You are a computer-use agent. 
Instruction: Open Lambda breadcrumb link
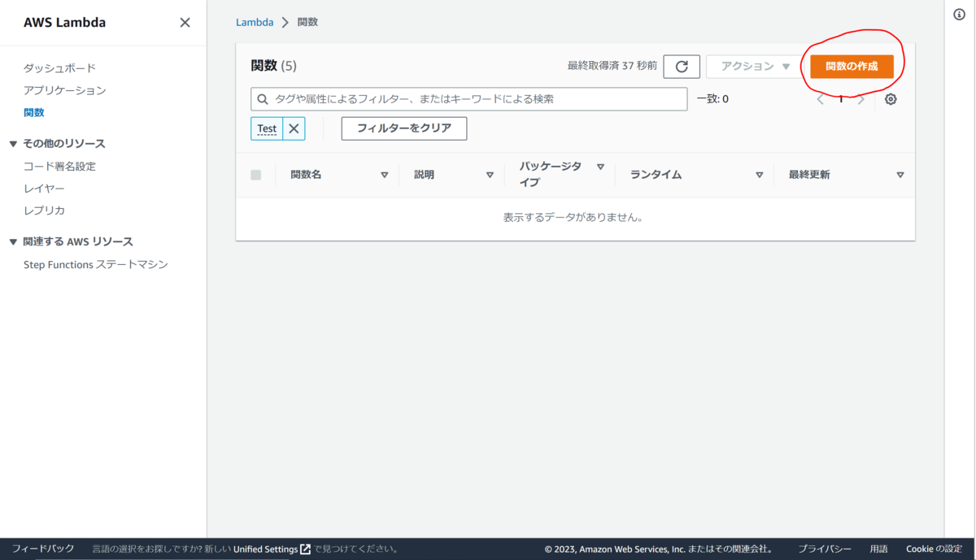(x=255, y=23)
